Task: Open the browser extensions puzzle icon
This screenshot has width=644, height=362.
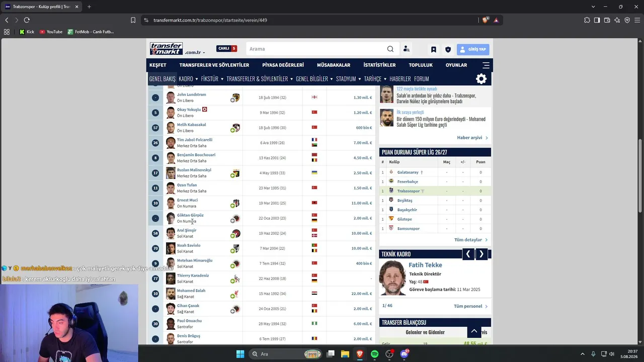Action: [x=587, y=20]
